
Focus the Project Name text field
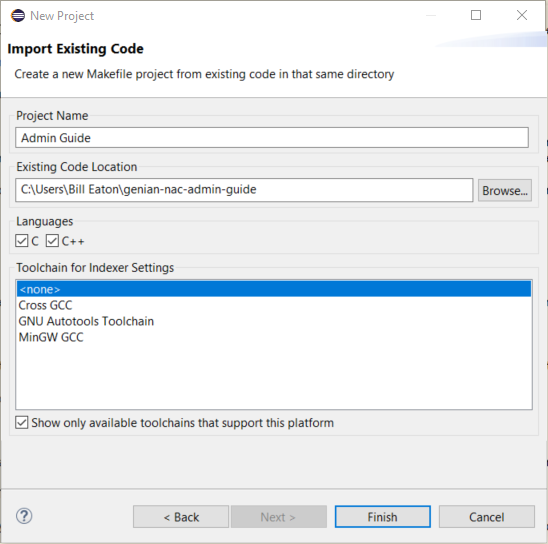coord(272,138)
